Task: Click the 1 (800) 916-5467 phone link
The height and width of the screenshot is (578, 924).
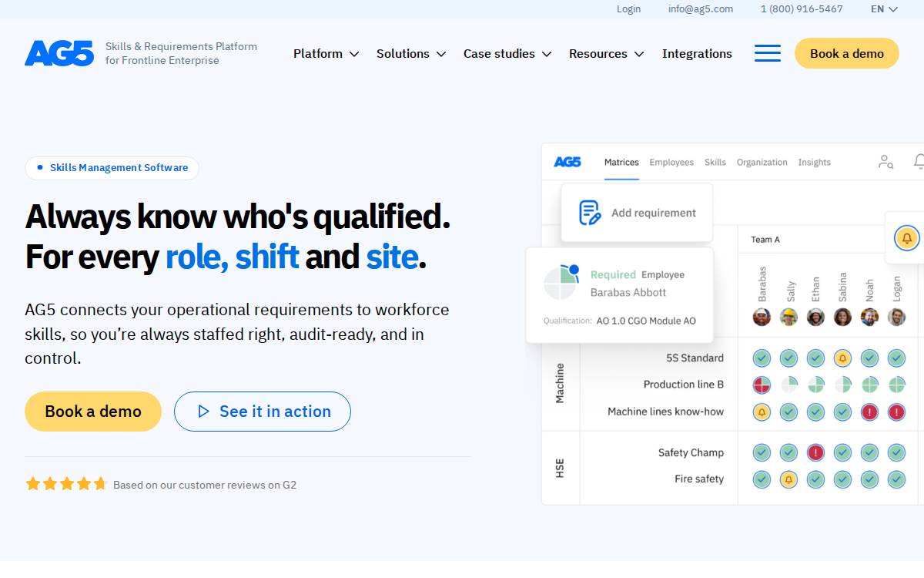Action: (802, 9)
